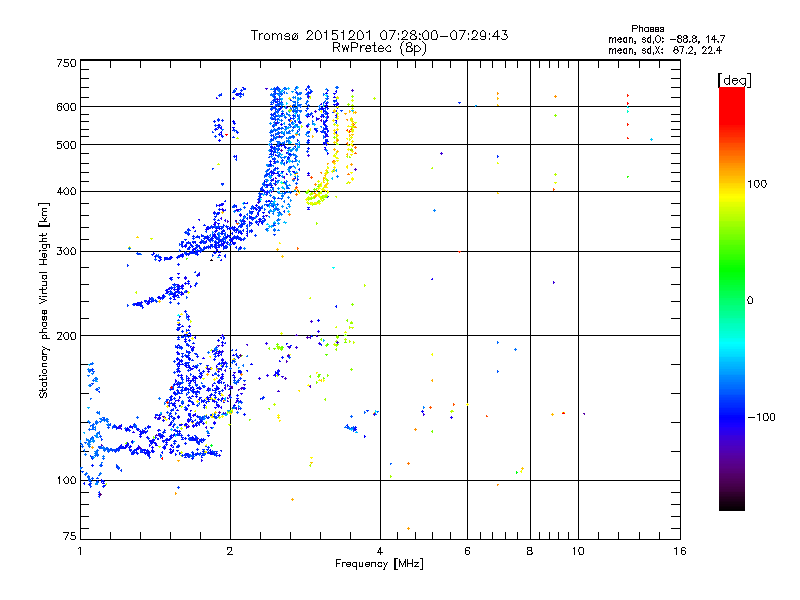The height and width of the screenshot is (600, 800).
Task: Click the '16' frequency axis tick label
Action: (680, 551)
